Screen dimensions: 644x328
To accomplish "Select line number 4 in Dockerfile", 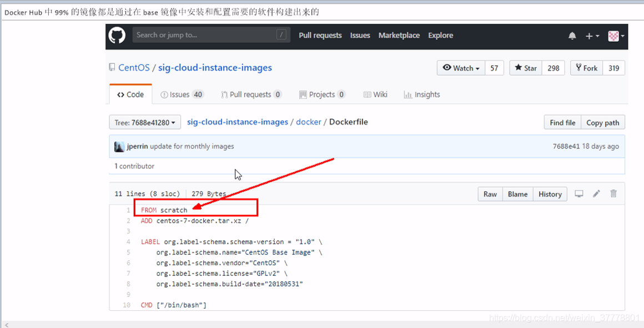I will (128, 242).
